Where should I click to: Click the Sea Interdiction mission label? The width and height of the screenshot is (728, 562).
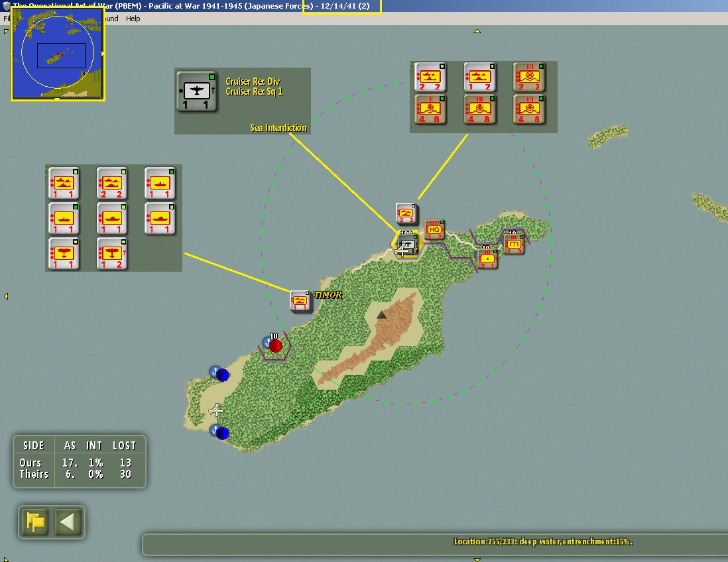pyautogui.click(x=278, y=128)
